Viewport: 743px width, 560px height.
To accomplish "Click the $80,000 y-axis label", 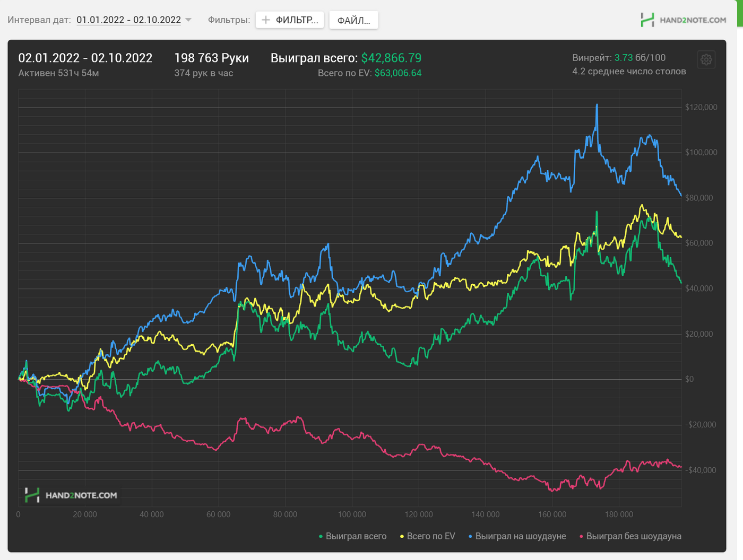I will (699, 198).
